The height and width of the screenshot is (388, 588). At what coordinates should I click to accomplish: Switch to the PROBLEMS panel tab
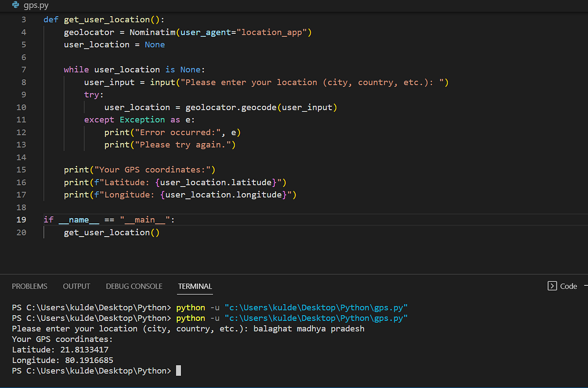click(x=29, y=286)
